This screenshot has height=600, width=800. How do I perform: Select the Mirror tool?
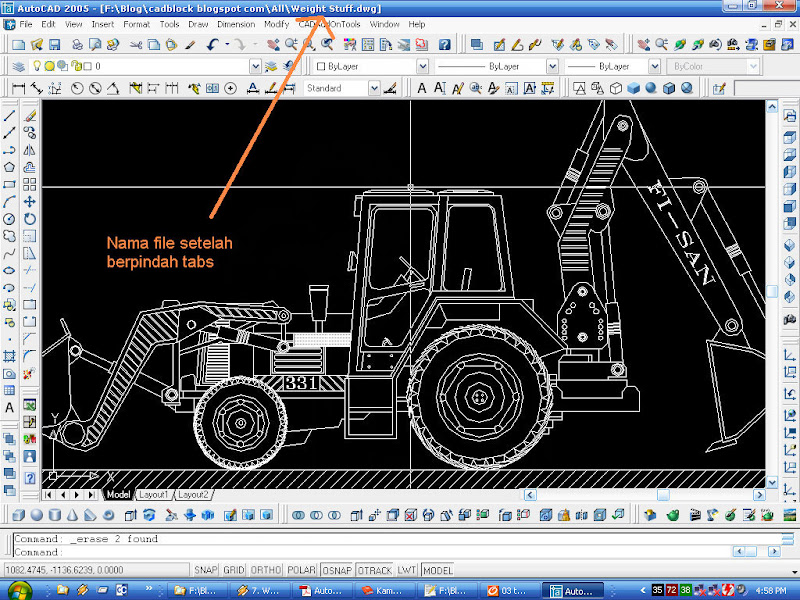[x=30, y=150]
